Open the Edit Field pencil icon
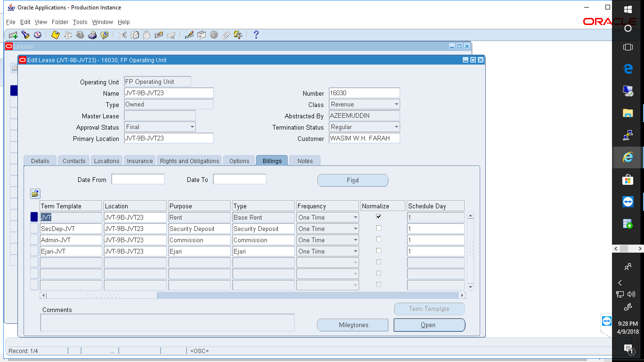The image size is (644, 362). pyautogui.click(x=189, y=35)
